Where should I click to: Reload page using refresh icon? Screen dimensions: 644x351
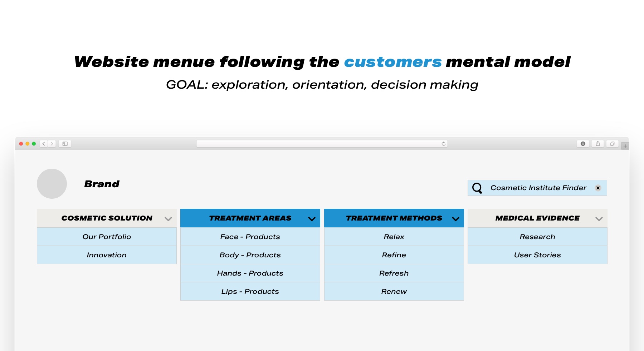(444, 144)
